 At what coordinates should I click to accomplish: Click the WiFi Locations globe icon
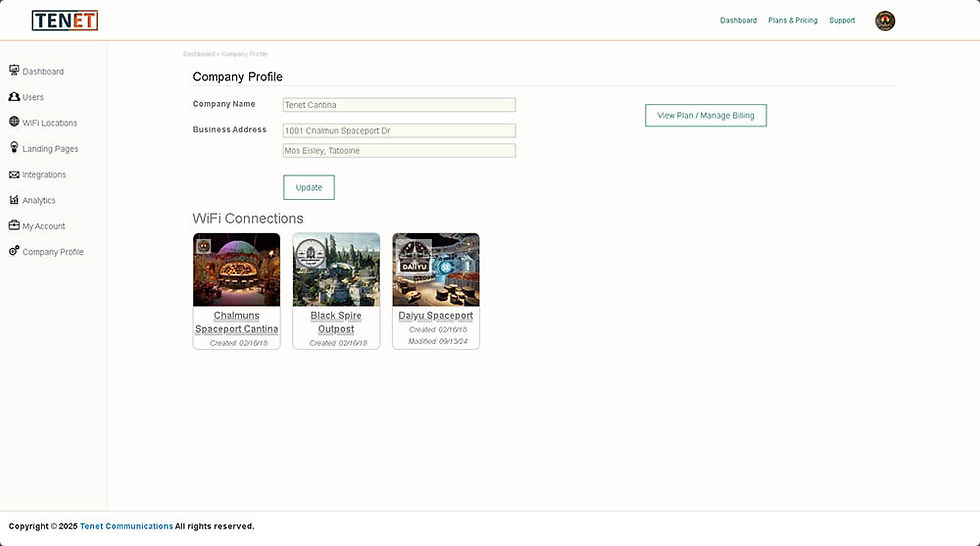click(14, 121)
